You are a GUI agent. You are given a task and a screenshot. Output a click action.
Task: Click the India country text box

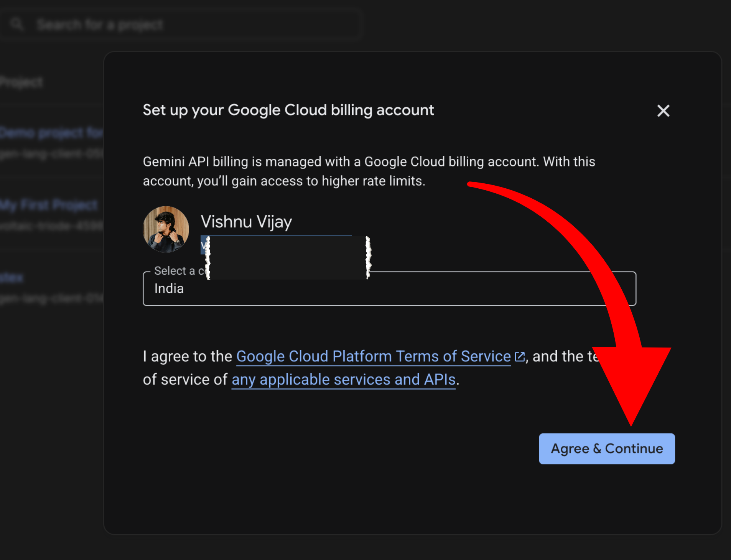click(169, 288)
